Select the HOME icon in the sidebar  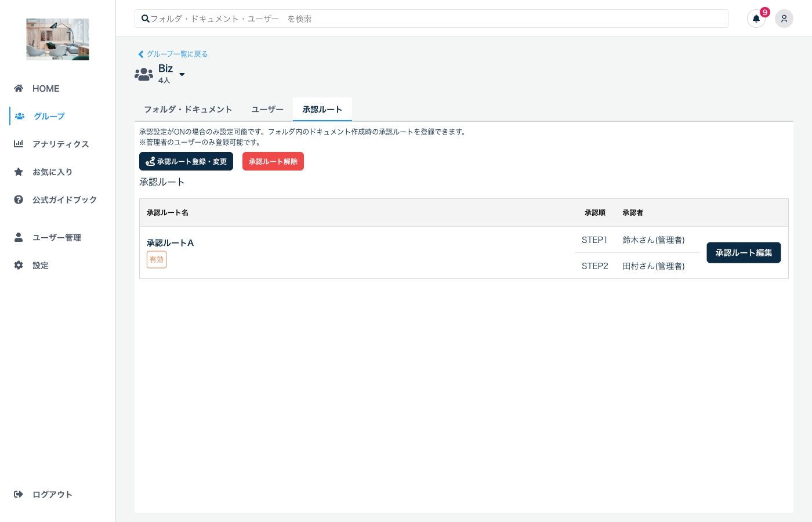[19, 88]
